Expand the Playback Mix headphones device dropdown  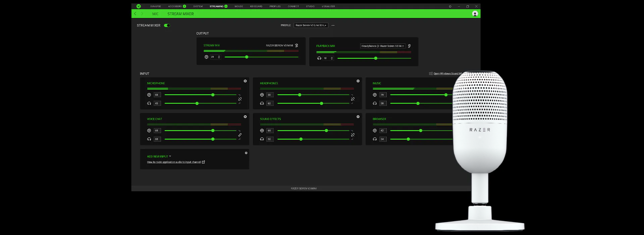tap(383, 46)
